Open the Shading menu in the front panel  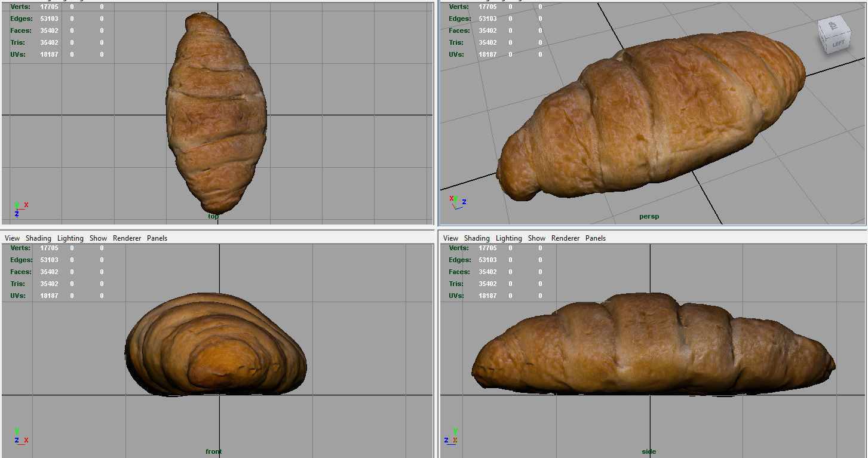(x=38, y=238)
